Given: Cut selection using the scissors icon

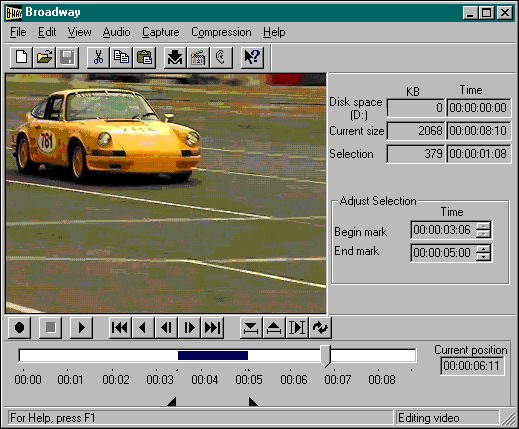Looking at the screenshot, I should 98,58.
